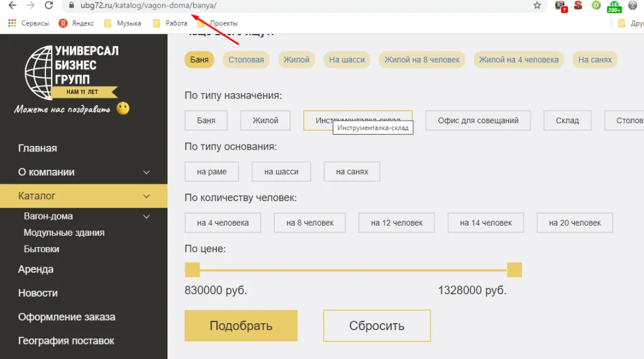Click the Сбросить button
This screenshot has height=359, width=644.
(377, 326)
